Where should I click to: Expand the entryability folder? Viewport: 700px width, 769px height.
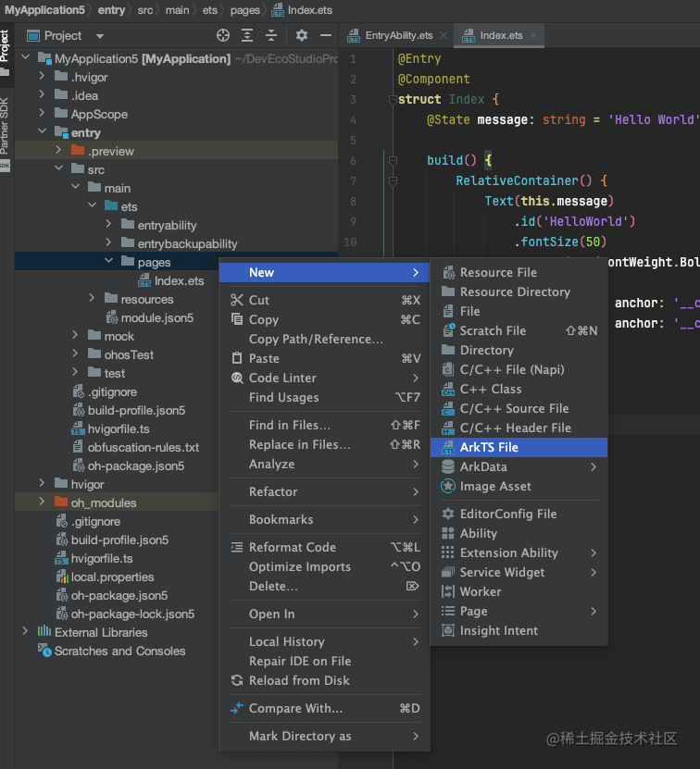coord(109,225)
